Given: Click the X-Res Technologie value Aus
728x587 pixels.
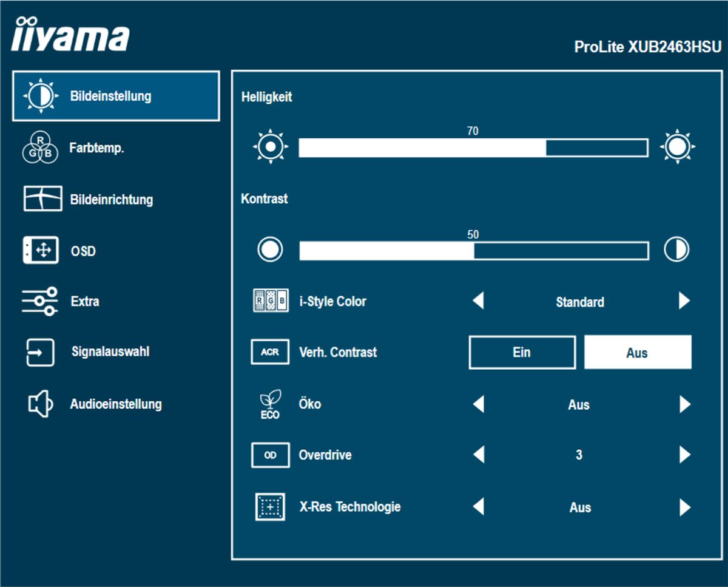Looking at the screenshot, I should click(x=580, y=507).
